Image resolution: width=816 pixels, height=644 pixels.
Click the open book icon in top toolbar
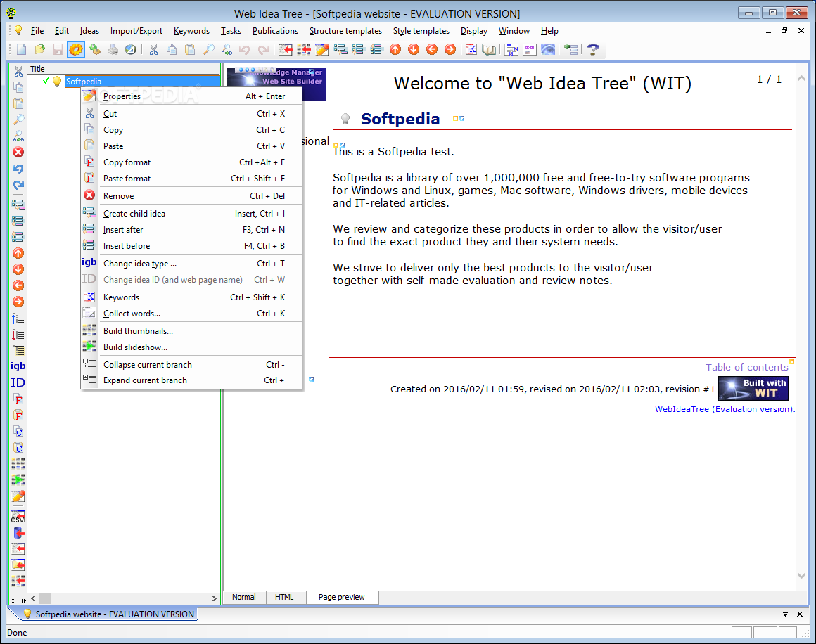click(489, 49)
